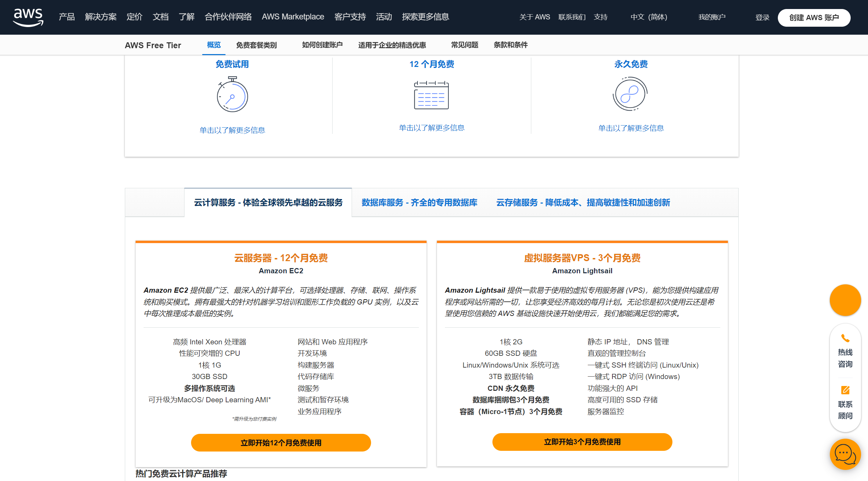Select the 如何创建账户 tab
Image resolution: width=868 pixels, height=481 pixels.
322,45
